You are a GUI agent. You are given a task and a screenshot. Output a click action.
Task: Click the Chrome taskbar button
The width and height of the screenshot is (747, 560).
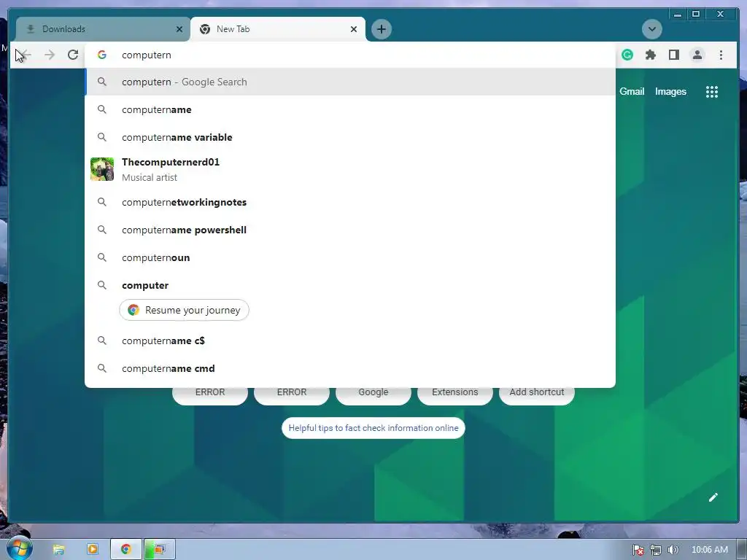[126, 549]
